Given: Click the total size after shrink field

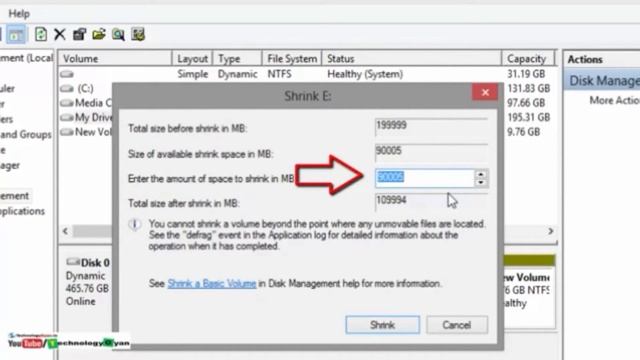Looking at the screenshot, I should (x=431, y=201).
